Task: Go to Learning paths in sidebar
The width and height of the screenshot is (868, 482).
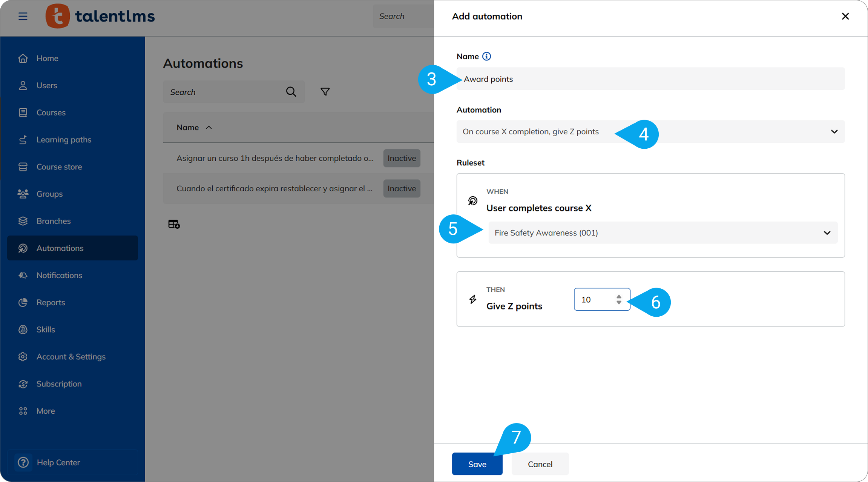Action: 64,140
